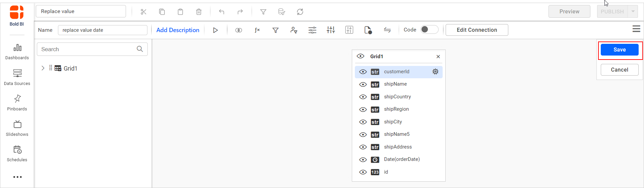Viewport: 644px width, 188px height.
Task: Hide the shipCountry column via eye icon
Action: pos(363,97)
